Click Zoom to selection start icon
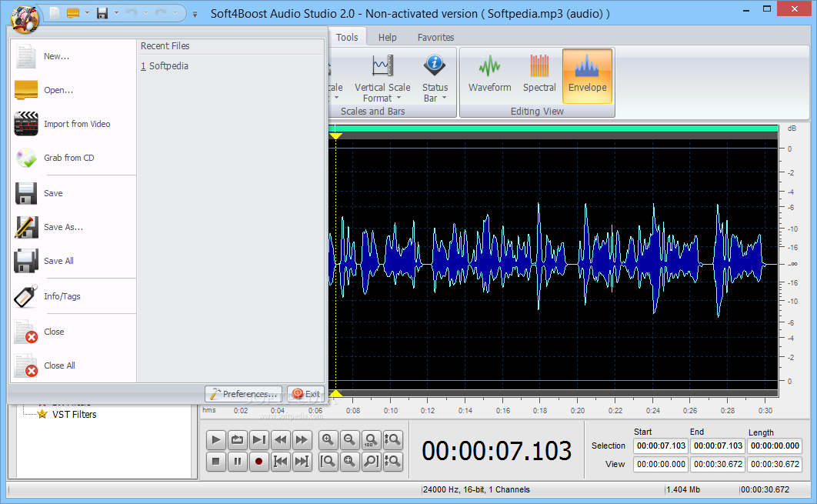This screenshot has height=504, width=817. [x=328, y=462]
